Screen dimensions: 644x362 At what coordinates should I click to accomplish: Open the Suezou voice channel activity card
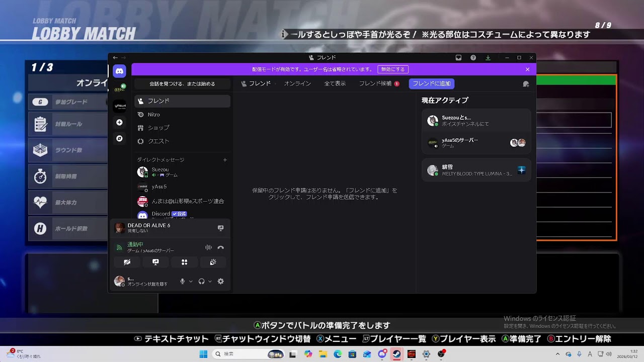[x=476, y=121]
